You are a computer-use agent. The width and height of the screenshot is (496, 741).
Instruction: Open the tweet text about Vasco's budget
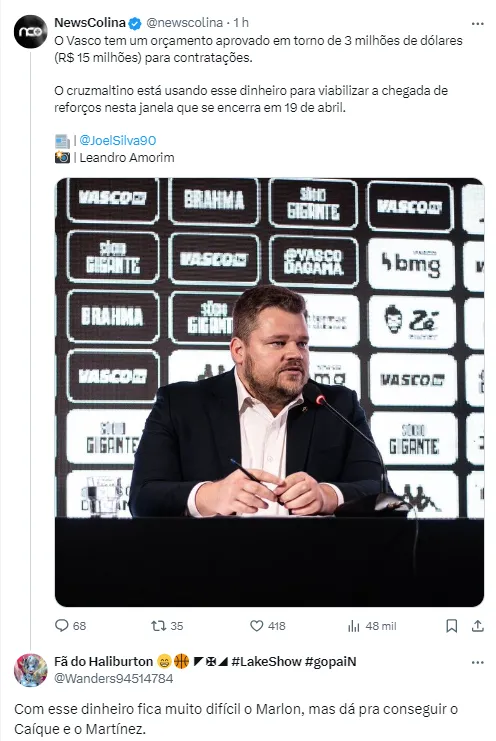click(x=258, y=74)
